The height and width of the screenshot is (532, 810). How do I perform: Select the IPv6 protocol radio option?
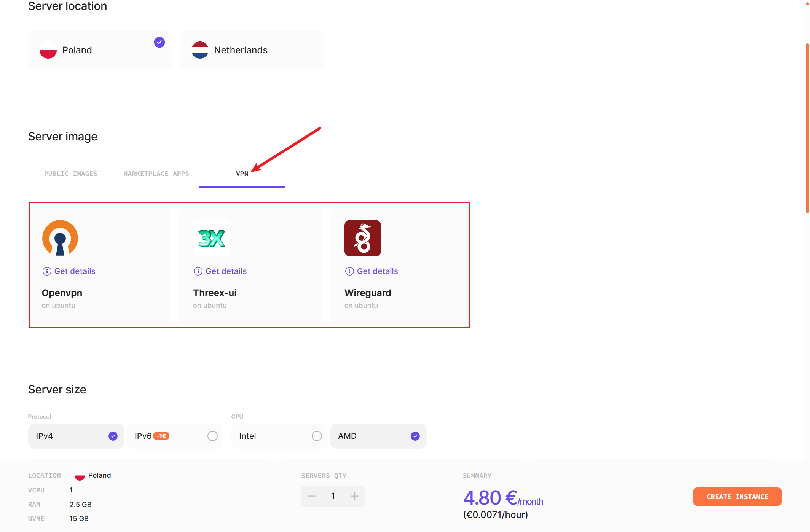(212, 436)
